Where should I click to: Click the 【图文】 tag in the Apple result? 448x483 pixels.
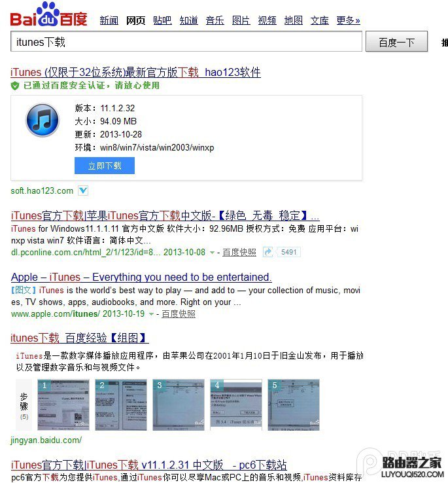tap(24, 290)
